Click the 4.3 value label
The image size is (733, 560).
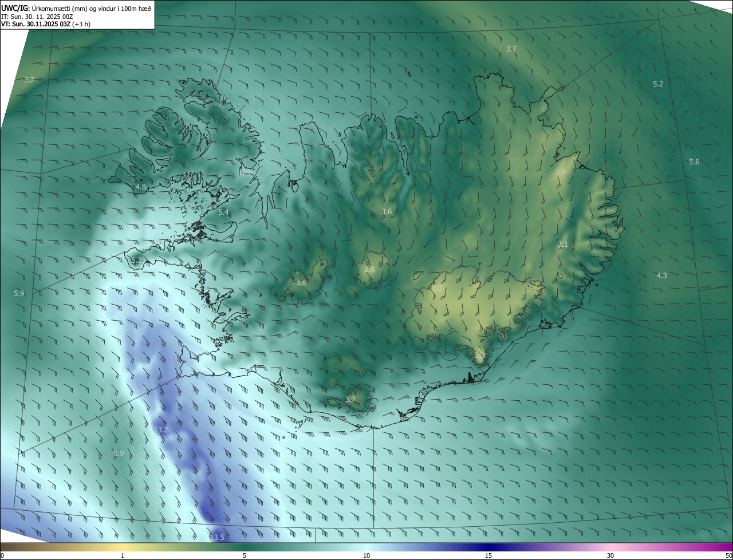point(661,275)
